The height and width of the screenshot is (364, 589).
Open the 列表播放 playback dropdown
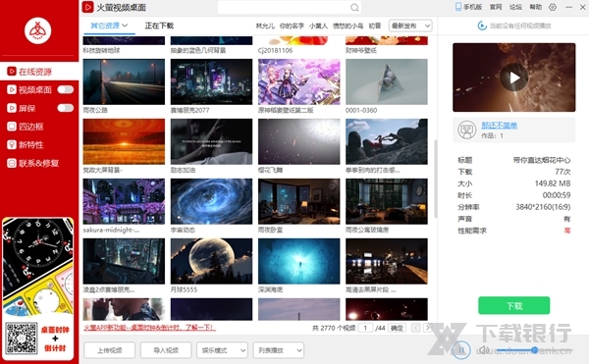[279, 350]
